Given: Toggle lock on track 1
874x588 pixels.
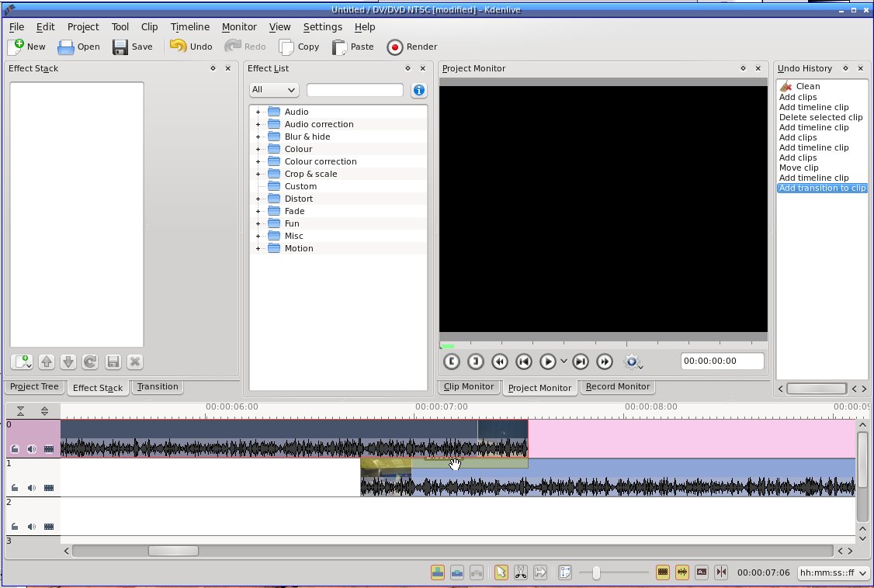Looking at the screenshot, I should tap(15, 488).
